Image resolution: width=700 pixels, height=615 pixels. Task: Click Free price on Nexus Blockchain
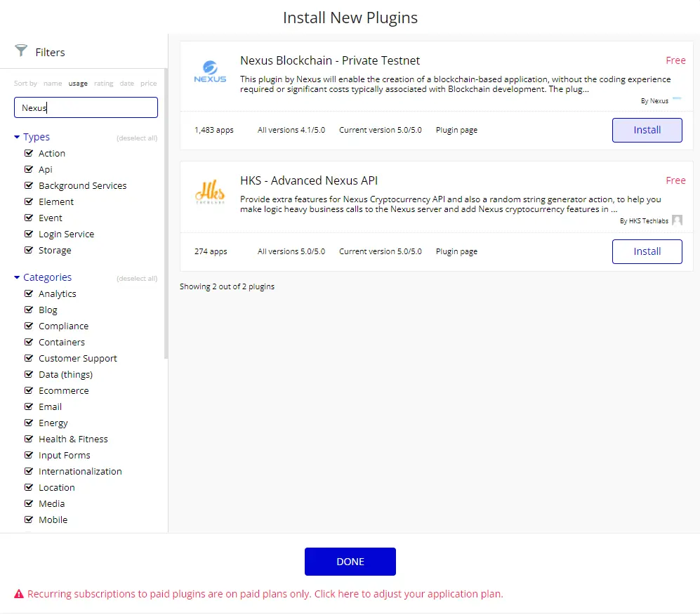pyautogui.click(x=675, y=60)
